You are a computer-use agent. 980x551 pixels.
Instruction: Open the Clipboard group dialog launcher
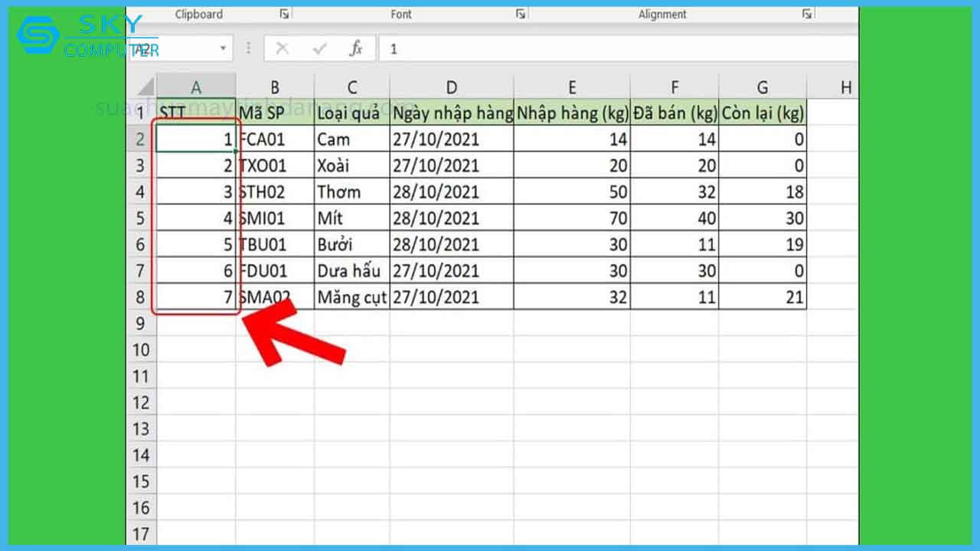coord(285,14)
